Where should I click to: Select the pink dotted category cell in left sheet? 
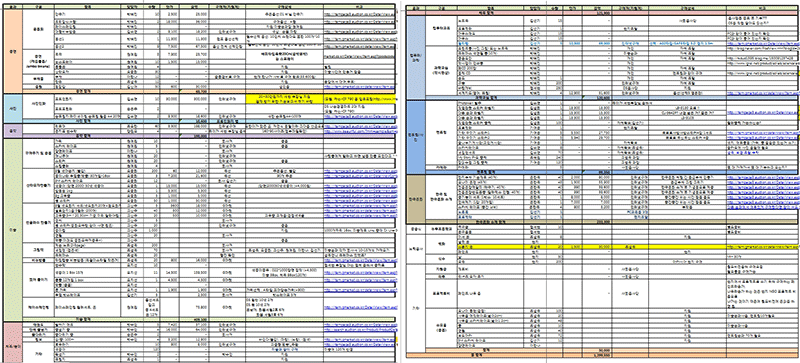[13, 342]
